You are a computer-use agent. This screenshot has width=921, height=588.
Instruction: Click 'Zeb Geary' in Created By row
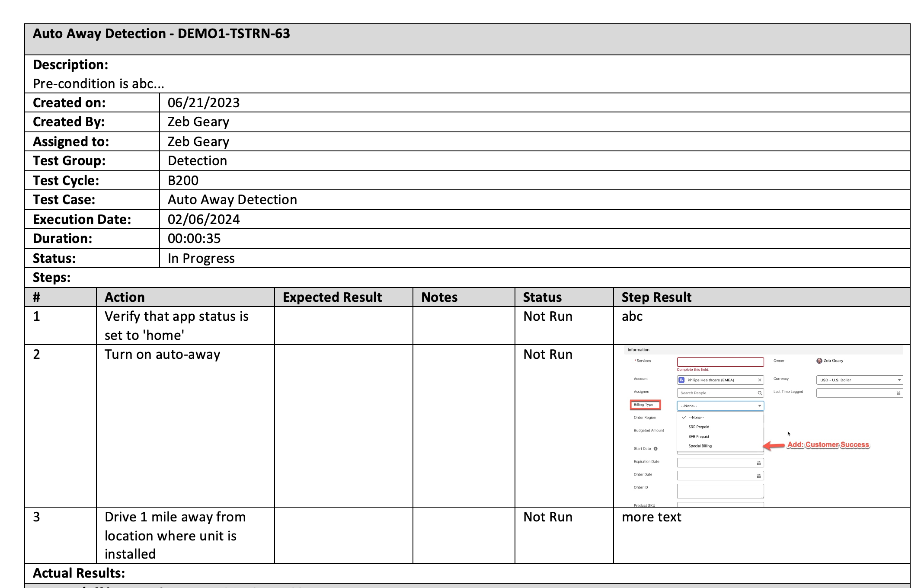click(x=198, y=122)
